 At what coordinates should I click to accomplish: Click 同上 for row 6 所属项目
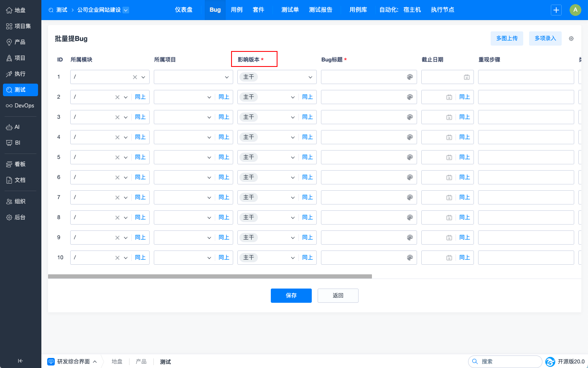pos(224,177)
